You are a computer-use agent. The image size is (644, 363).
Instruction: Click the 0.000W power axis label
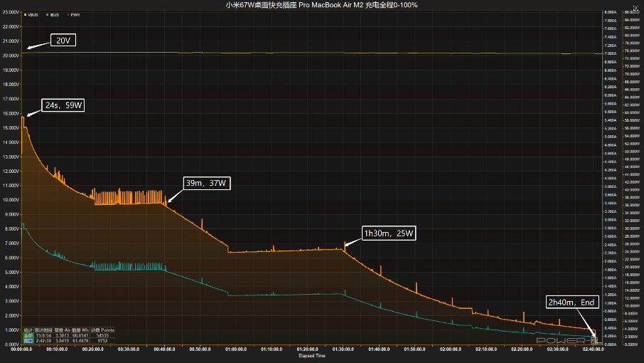[x=632, y=344]
